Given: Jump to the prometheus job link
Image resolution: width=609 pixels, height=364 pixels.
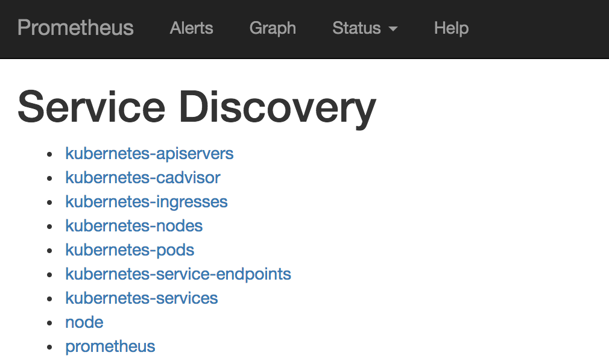Looking at the screenshot, I should [110, 346].
